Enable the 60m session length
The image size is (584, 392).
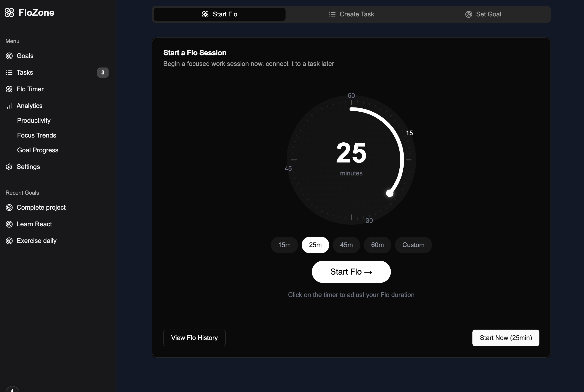377,245
